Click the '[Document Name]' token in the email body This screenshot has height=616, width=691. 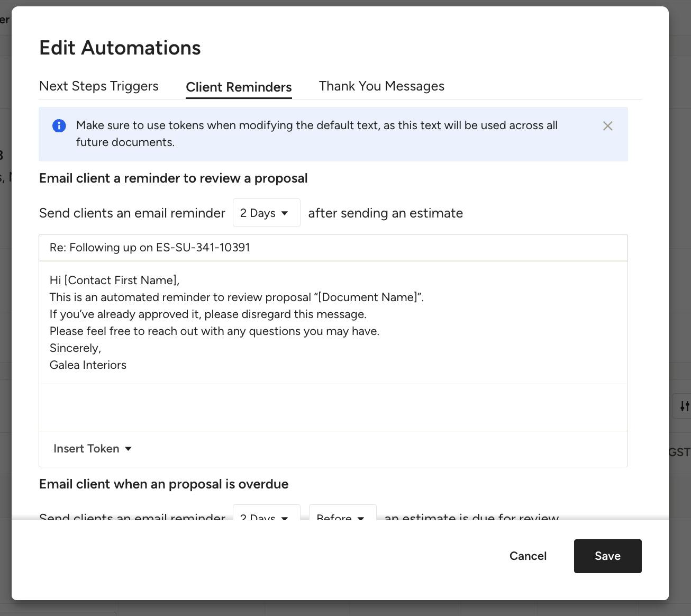point(368,297)
